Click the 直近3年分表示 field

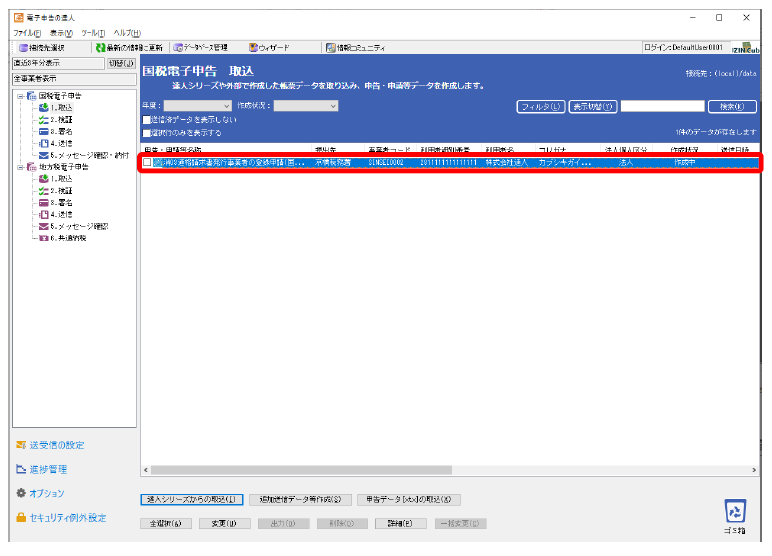point(58,63)
